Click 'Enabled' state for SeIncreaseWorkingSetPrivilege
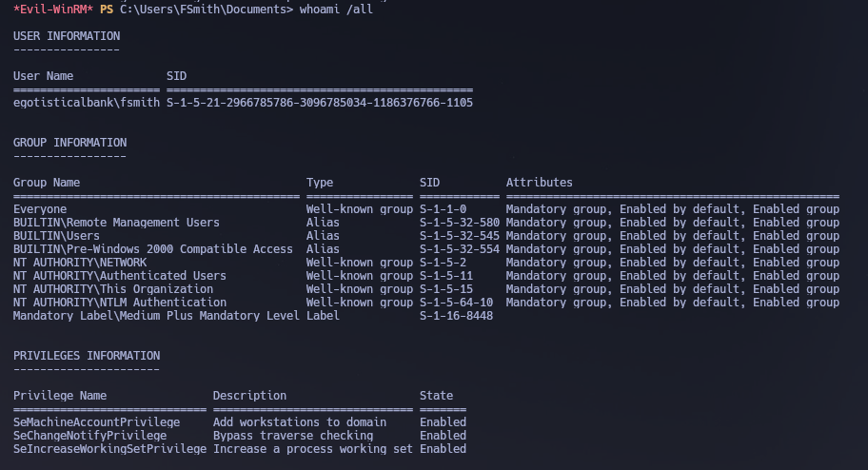Image resolution: width=868 pixels, height=470 pixels. pos(443,448)
